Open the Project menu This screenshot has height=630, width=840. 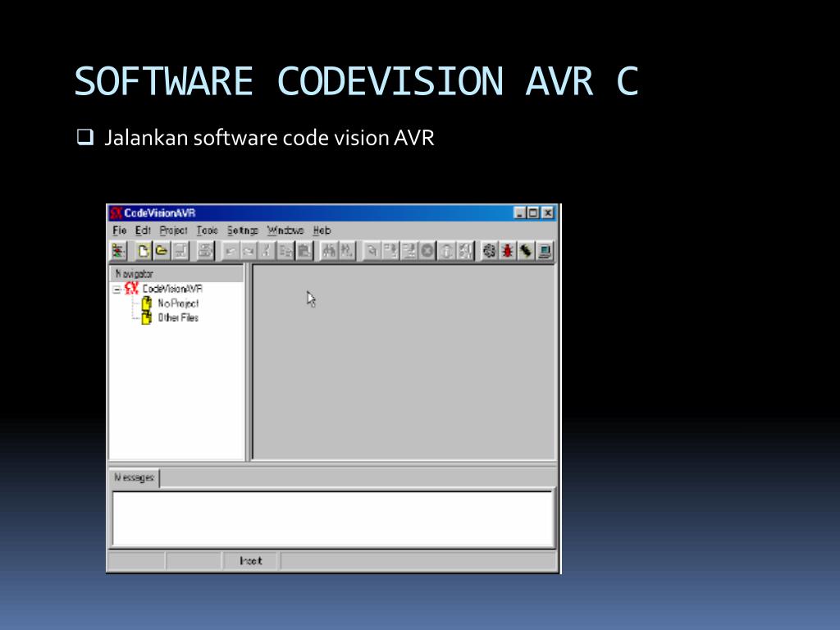point(174,231)
